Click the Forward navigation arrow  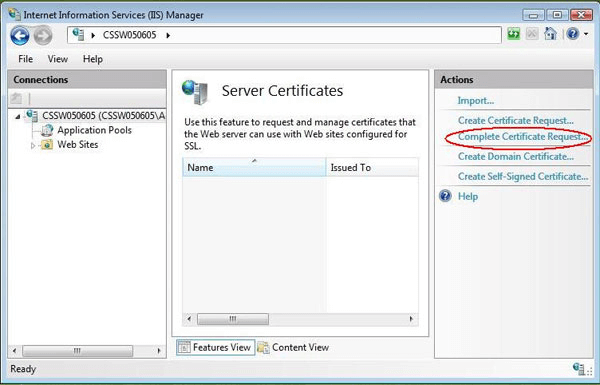pos(43,36)
